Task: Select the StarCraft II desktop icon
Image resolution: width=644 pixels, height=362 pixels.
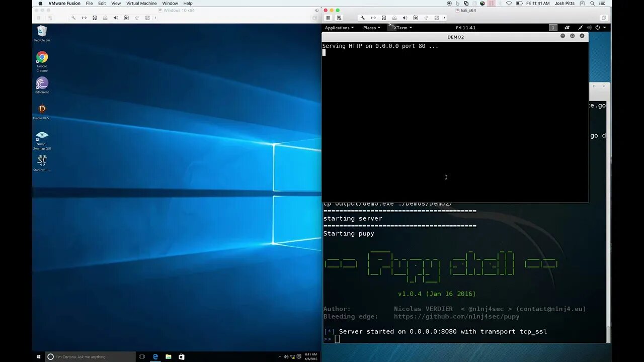Action: click(x=42, y=163)
